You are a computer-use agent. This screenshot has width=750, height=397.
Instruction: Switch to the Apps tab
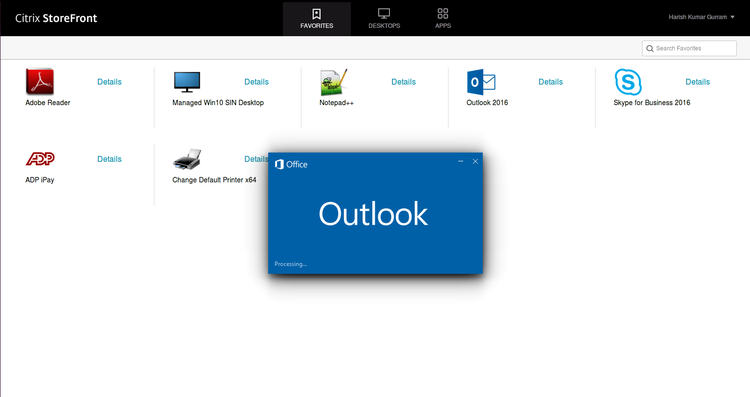443,18
